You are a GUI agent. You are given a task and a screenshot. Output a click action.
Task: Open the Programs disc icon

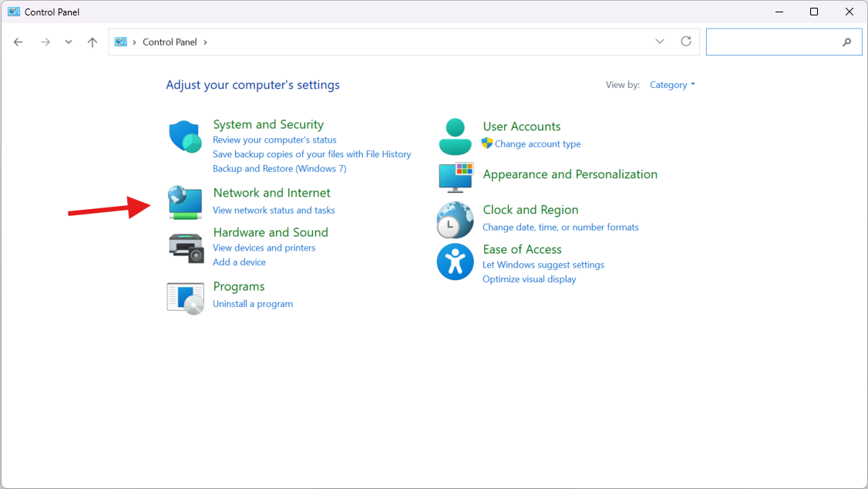pyautogui.click(x=186, y=298)
